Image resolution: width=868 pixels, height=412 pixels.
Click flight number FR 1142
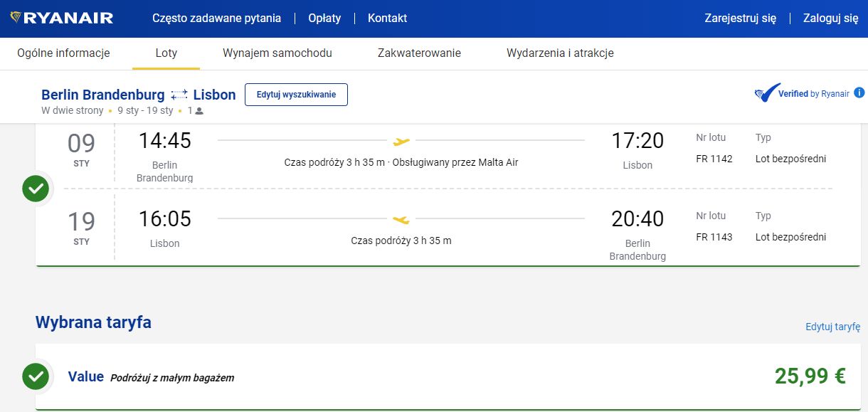(x=714, y=159)
